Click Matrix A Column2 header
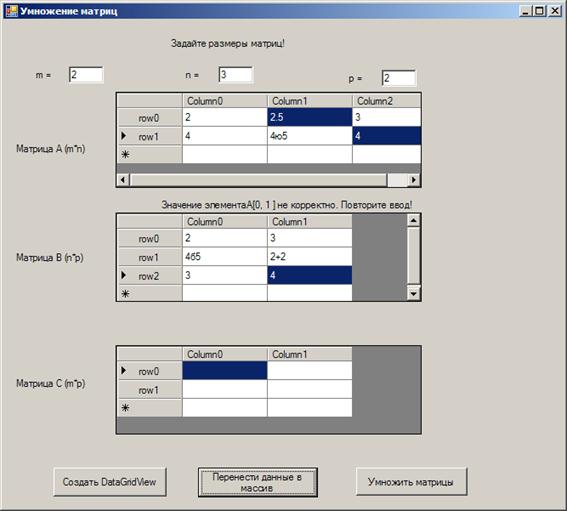The image size is (567, 511). point(387,101)
